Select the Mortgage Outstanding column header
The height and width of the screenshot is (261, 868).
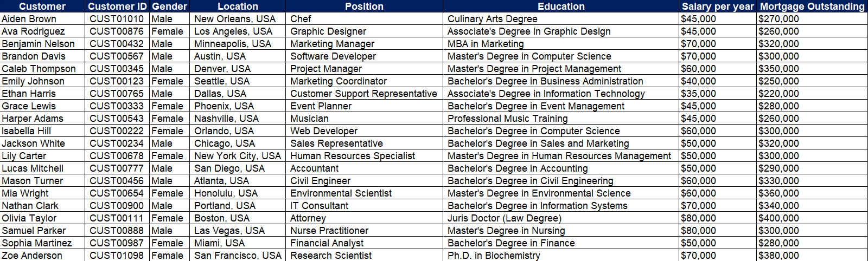point(812,6)
